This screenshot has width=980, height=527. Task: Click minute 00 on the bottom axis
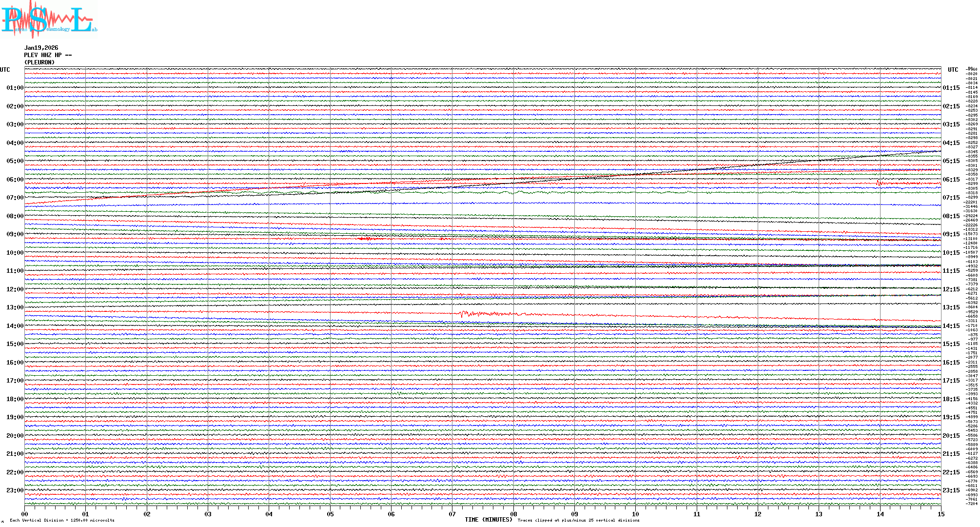(x=25, y=514)
